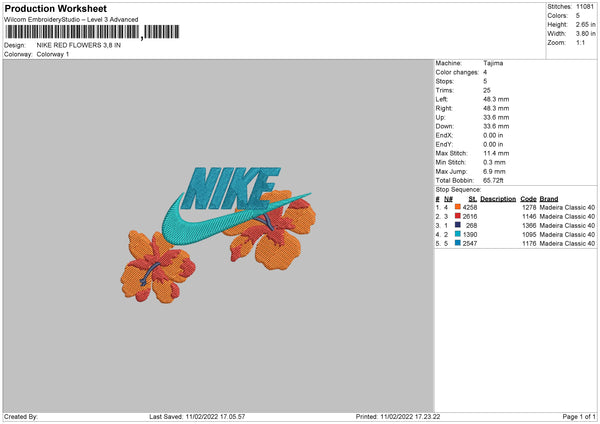The width and height of the screenshot is (600, 424).
Task: Click "Wilcom EmbroideryStudio – Level 3 Advanced" text
Action: [x=71, y=20]
